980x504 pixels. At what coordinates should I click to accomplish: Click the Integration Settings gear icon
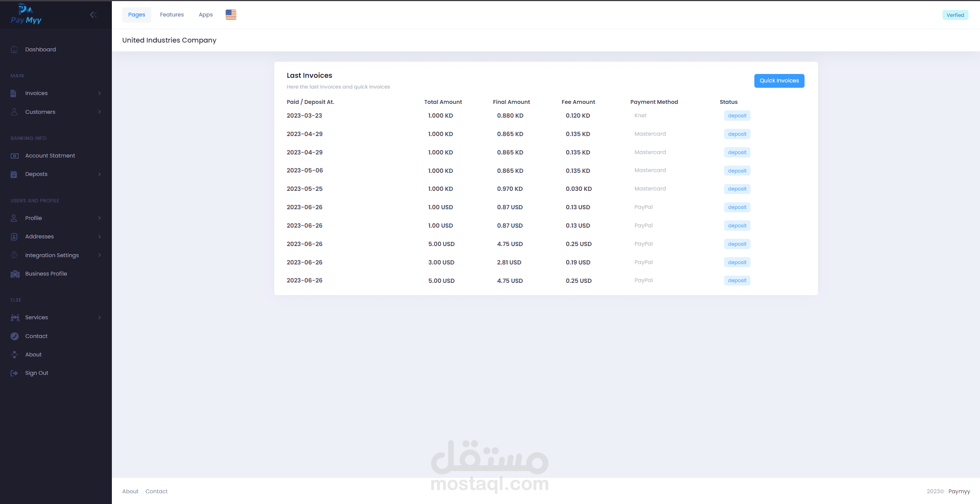(x=14, y=255)
